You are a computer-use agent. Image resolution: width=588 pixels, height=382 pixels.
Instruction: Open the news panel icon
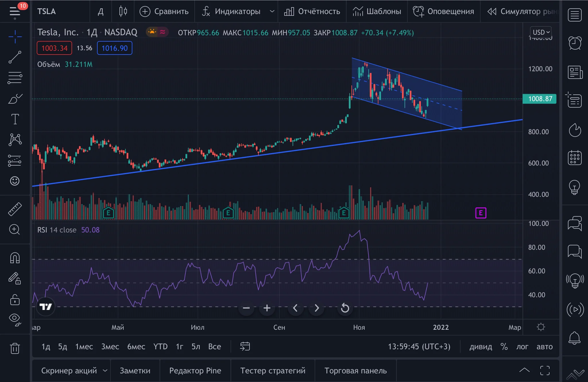[x=575, y=72]
